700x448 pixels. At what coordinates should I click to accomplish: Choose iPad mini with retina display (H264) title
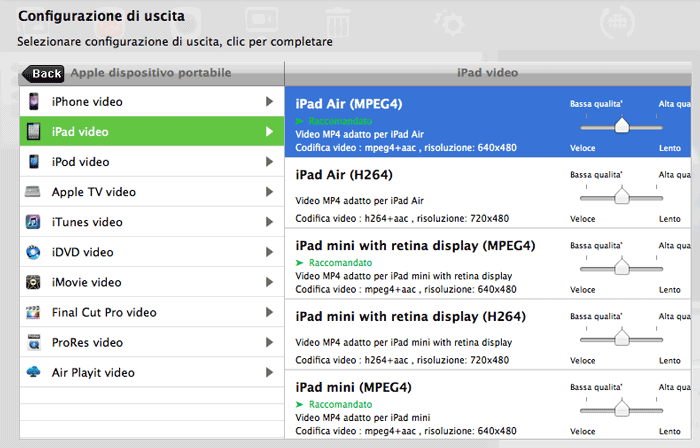(x=410, y=317)
